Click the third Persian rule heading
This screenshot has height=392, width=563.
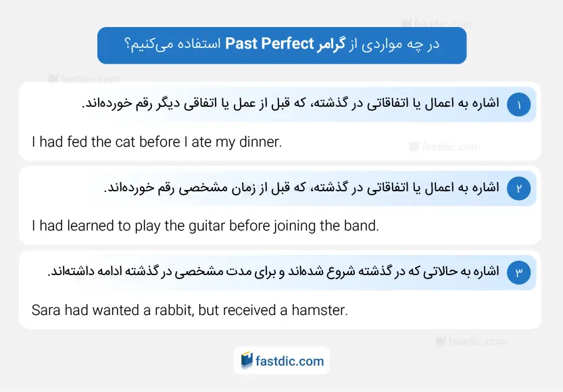tap(273, 272)
